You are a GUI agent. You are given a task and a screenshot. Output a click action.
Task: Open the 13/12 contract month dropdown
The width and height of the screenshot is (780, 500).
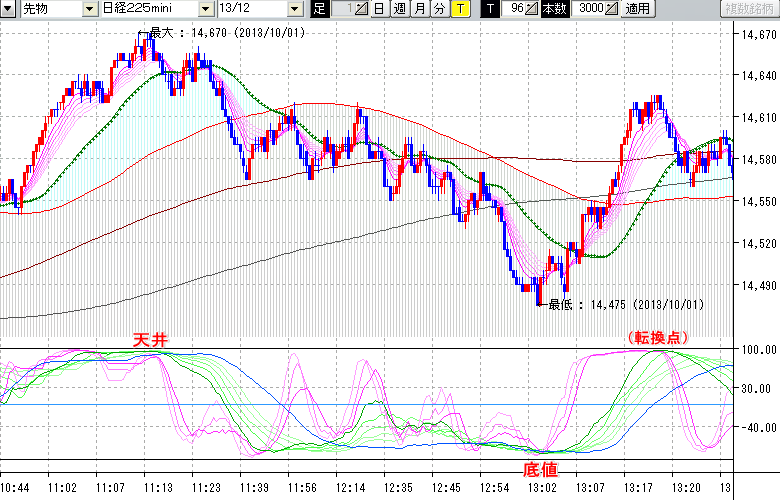click(294, 9)
